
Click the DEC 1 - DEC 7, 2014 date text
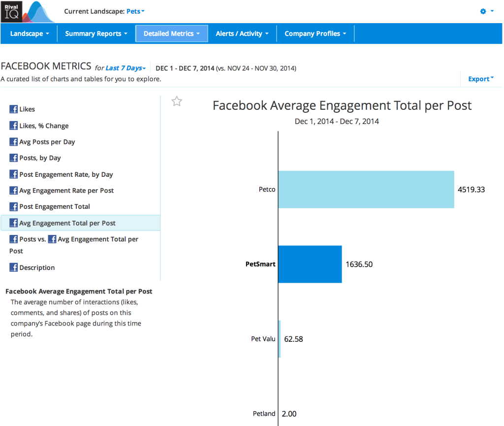(185, 68)
